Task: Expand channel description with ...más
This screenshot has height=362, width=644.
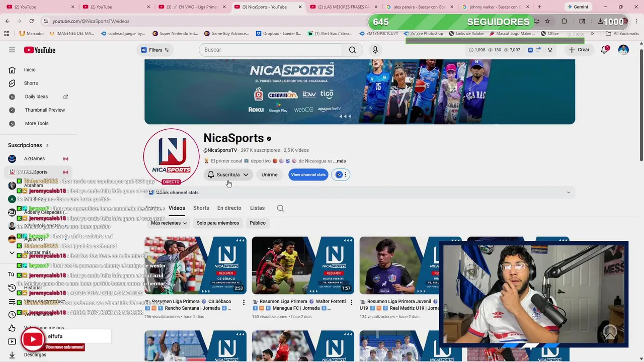Action: coord(340,161)
